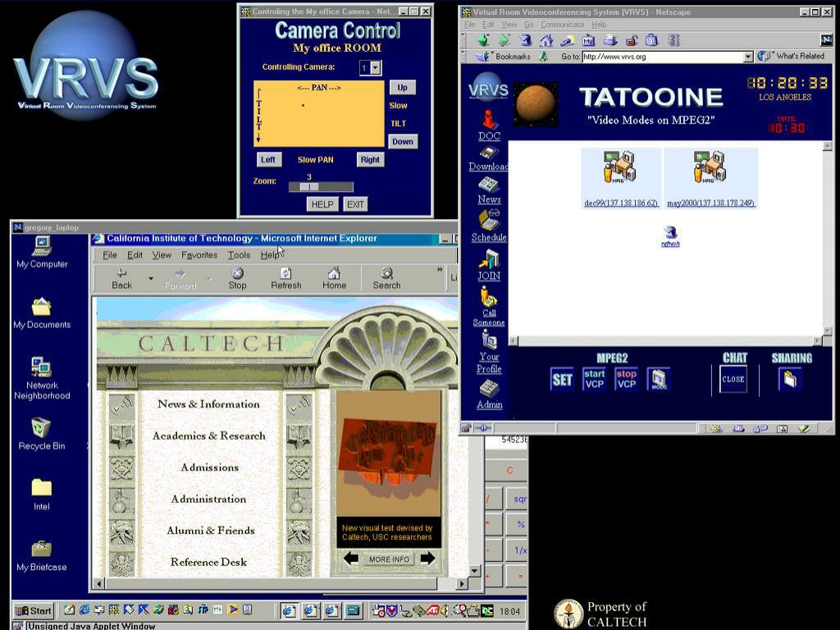
Task: Open the Recycle Bin icon
Action: 41,427
